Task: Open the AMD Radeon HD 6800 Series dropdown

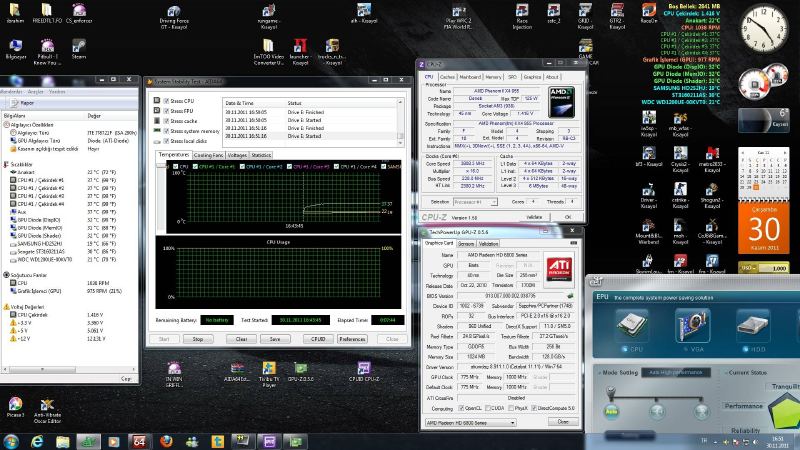Action: [470, 423]
